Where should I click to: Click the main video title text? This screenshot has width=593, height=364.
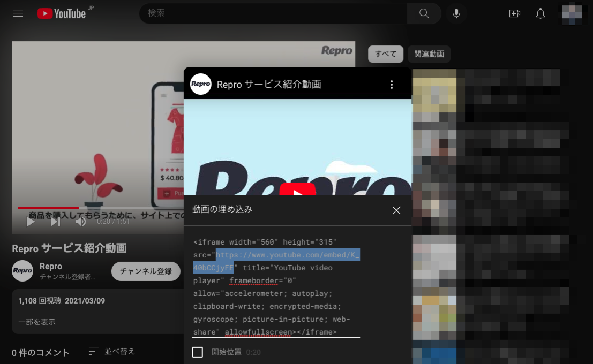click(69, 248)
